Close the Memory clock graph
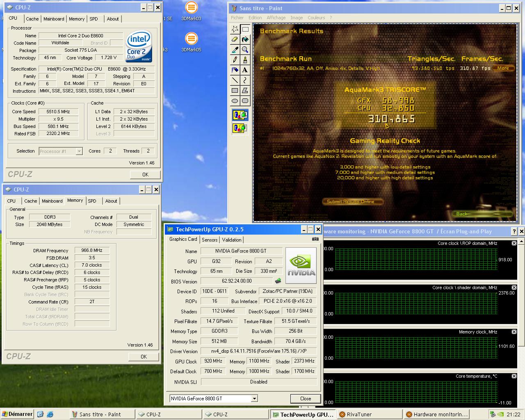Viewport: 525px width, 420px height. coord(514,332)
